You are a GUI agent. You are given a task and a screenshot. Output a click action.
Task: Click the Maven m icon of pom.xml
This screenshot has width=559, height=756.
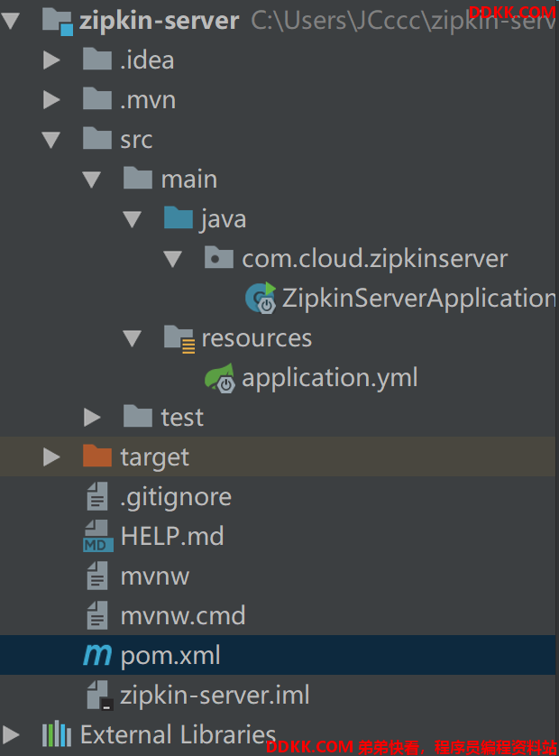[x=97, y=655]
